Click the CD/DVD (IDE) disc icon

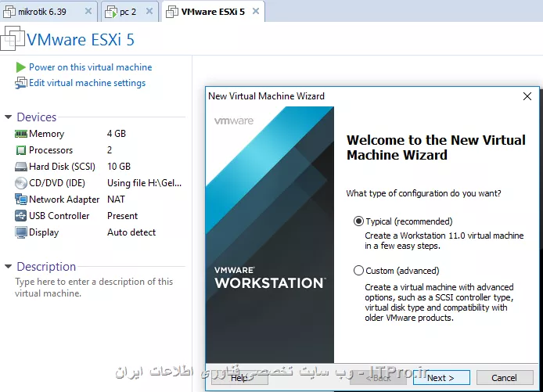click(x=21, y=183)
